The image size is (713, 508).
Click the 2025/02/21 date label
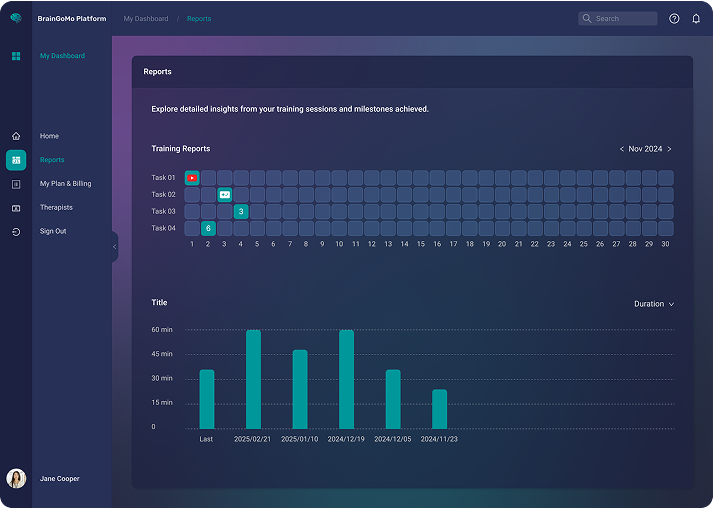(252, 439)
